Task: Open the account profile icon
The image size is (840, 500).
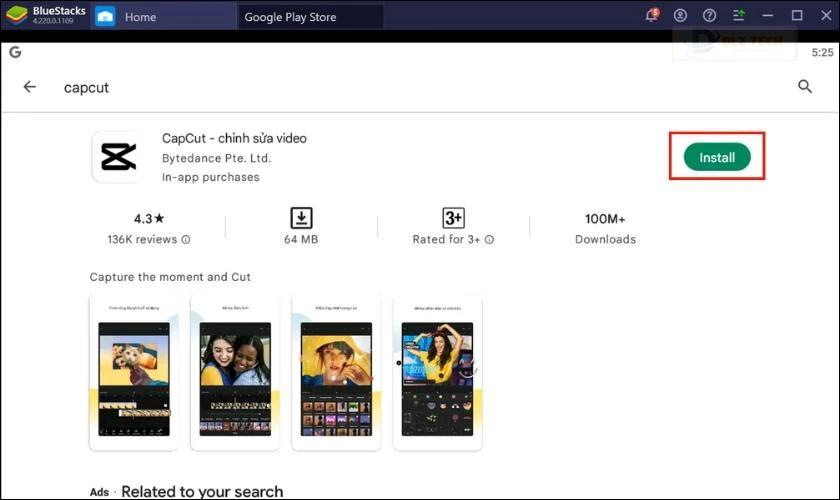Action: point(680,16)
